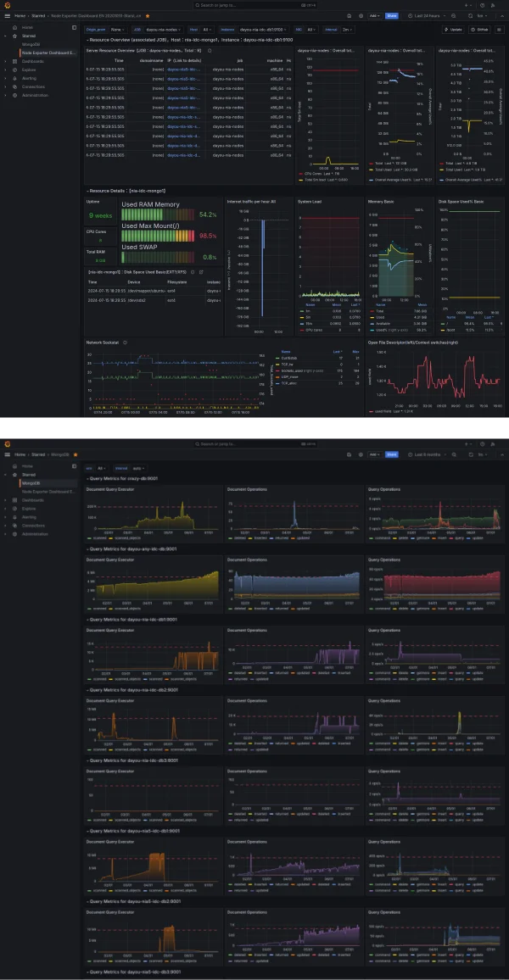Refresh the MongoDB dashboard
Image resolution: width=509 pixels, height=980 pixels.
pyautogui.click(x=470, y=454)
